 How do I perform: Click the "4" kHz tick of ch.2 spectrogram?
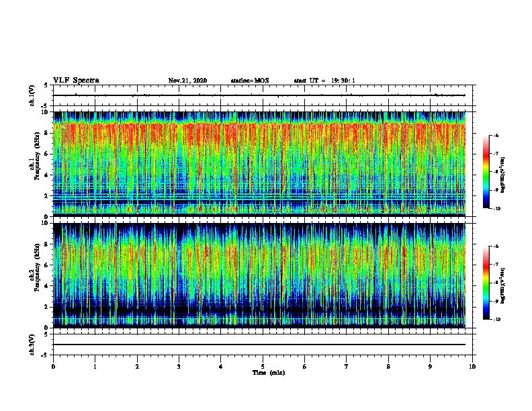[x=46, y=286]
